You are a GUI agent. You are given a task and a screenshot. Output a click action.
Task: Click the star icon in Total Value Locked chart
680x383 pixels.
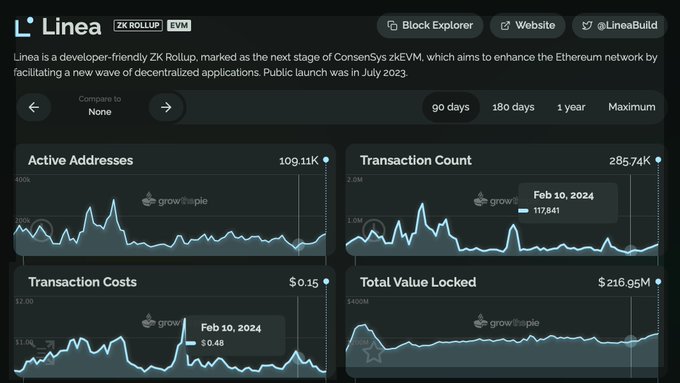click(x=373, y=353)
